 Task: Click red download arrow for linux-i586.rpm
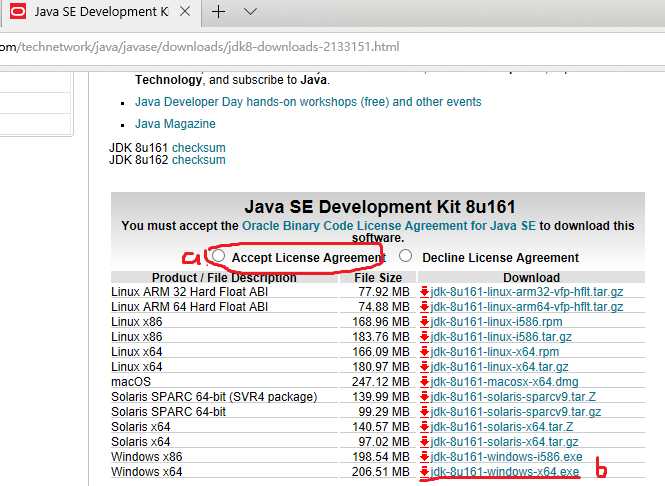pos(424,322)
